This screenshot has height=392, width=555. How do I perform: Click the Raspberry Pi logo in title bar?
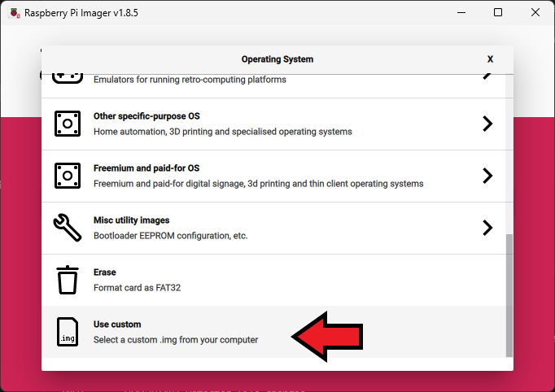tap(13, 13)
